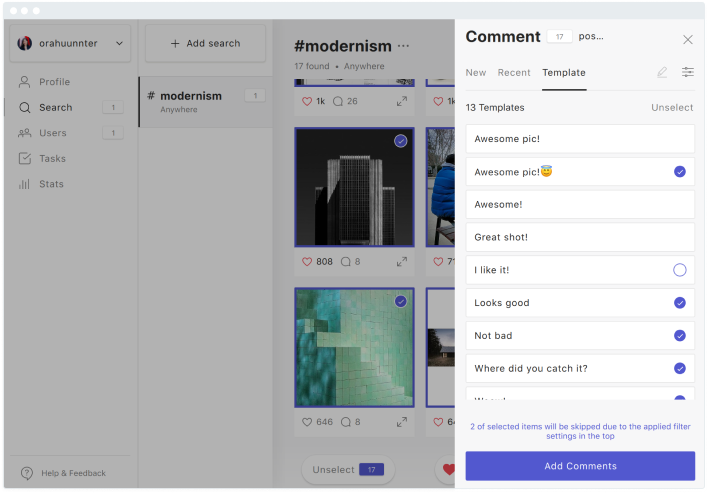This screenshot has width=708, height=493.
Task: Toggle selection checkmark on the green tiles photo
Action: 401,302
